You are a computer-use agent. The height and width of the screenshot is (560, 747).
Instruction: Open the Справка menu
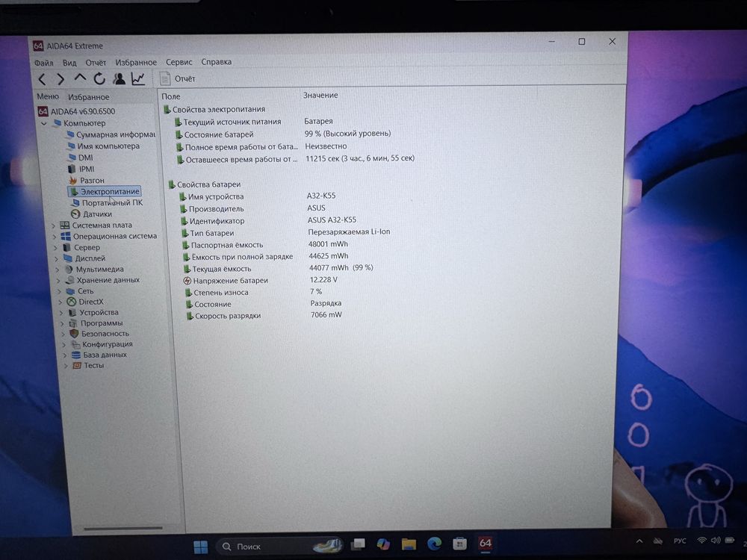[x=217, y=62]
